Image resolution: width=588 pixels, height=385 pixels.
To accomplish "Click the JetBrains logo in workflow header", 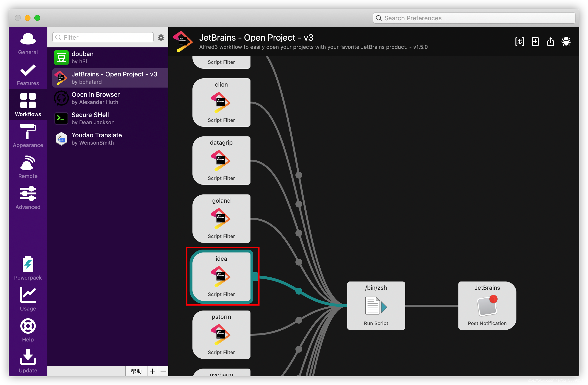I will [x=183, y=42].
